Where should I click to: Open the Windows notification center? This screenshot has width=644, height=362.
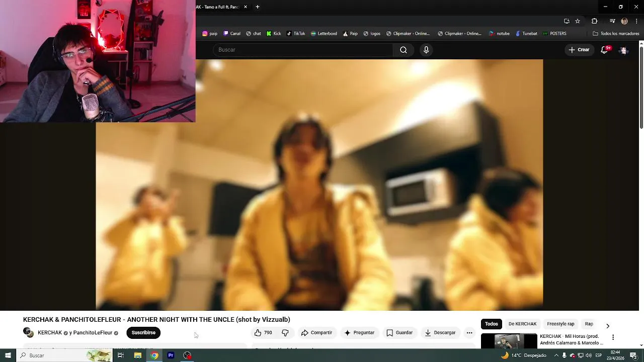634,355
